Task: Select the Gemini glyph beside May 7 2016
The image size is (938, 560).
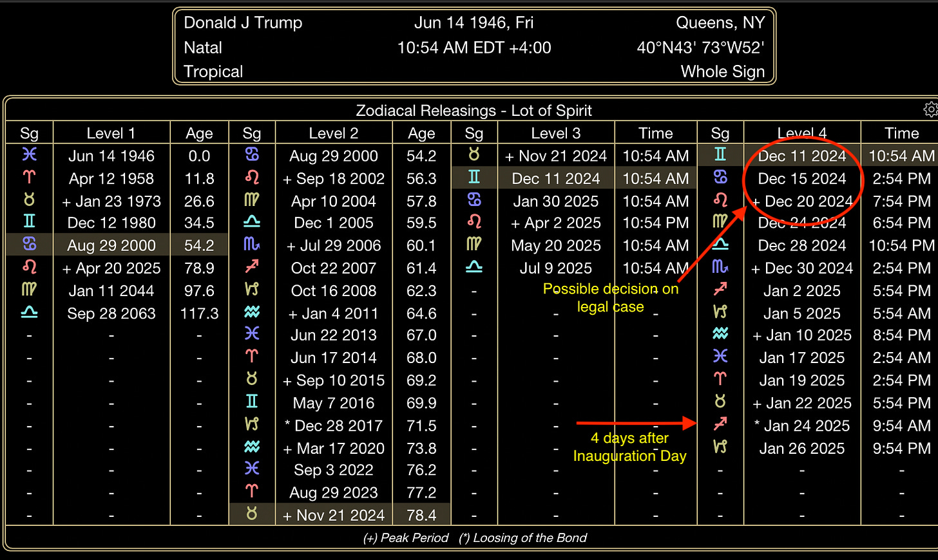Action: click(x=252, y=402)
